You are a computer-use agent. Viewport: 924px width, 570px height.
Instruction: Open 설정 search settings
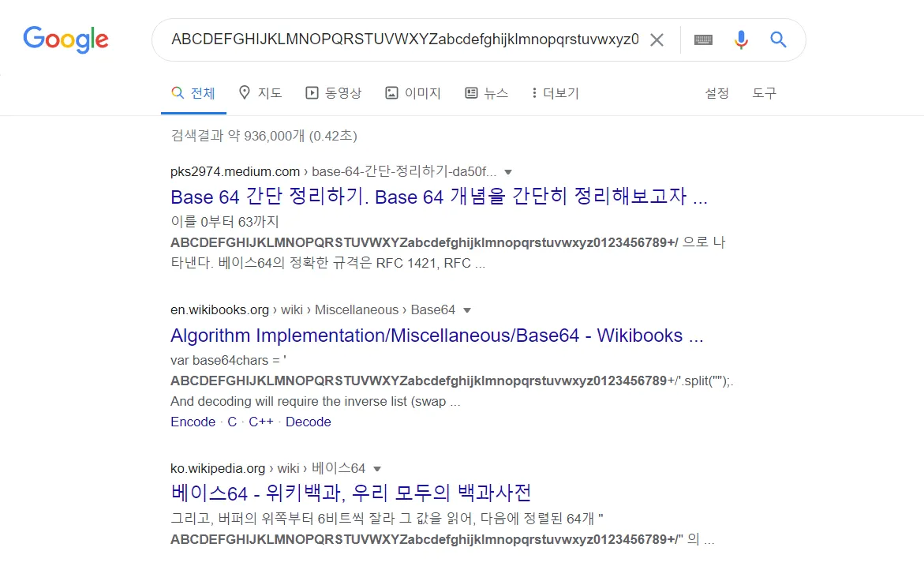click(x=717, y=93)
